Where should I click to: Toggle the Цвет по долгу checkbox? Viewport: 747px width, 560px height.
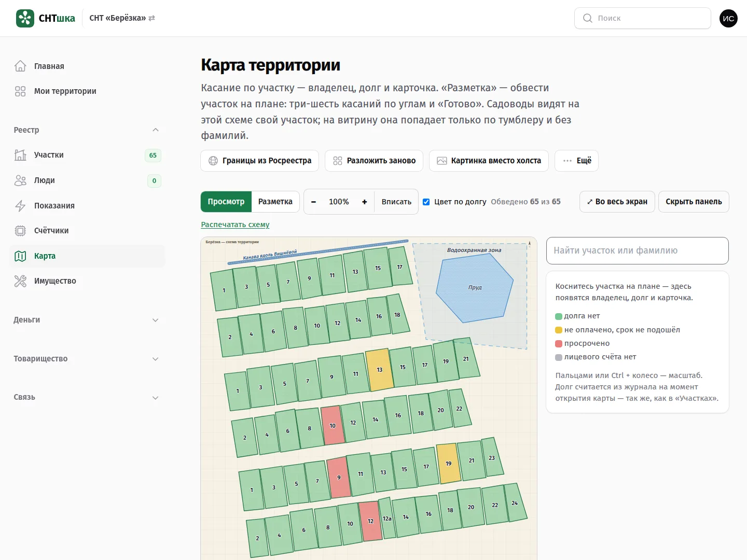point(426,202)
